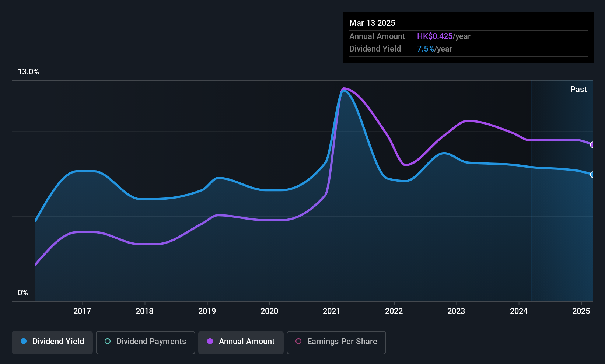This screenshot has height=364, width=605.
Task: Click the 2023 x-axis label
Action: (x=456, y=311)
